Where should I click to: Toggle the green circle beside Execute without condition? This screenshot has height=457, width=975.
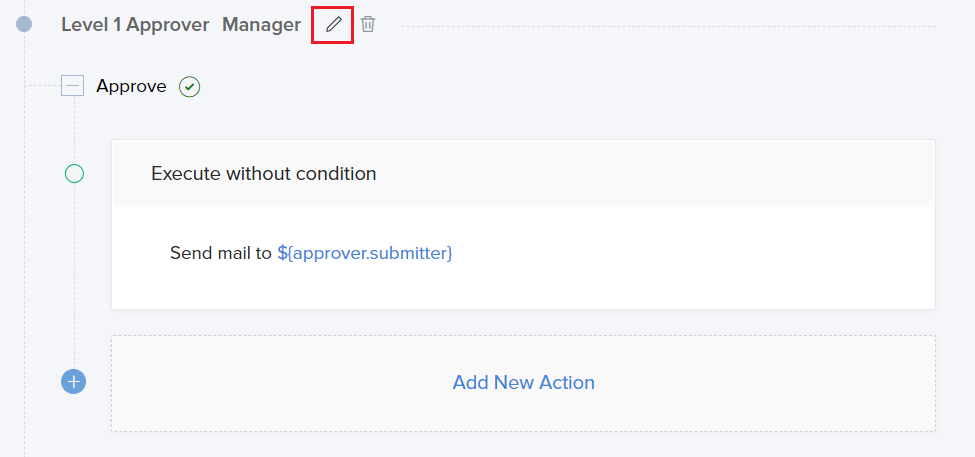(x=74, y=174)
